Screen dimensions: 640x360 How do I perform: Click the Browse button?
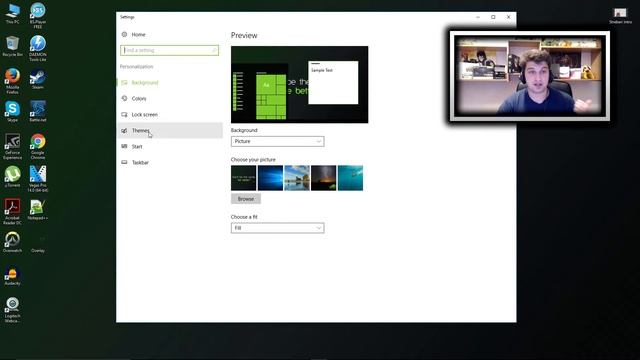coord(246,199)
